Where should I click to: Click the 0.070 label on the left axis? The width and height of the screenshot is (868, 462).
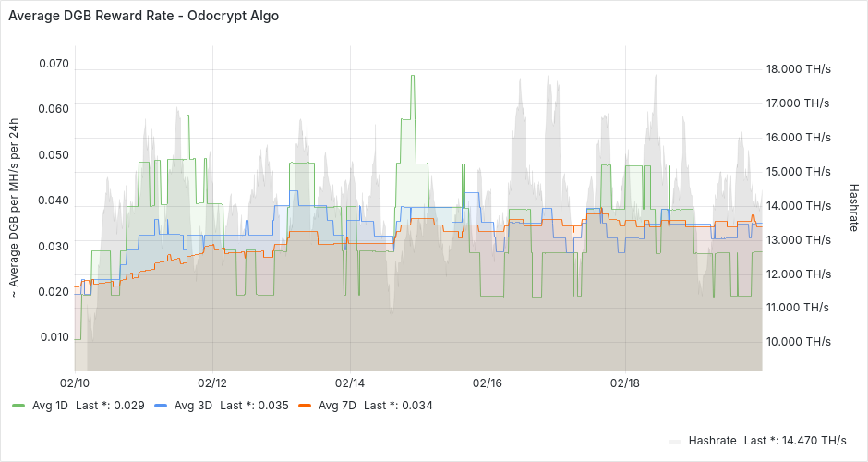(54, 64)
